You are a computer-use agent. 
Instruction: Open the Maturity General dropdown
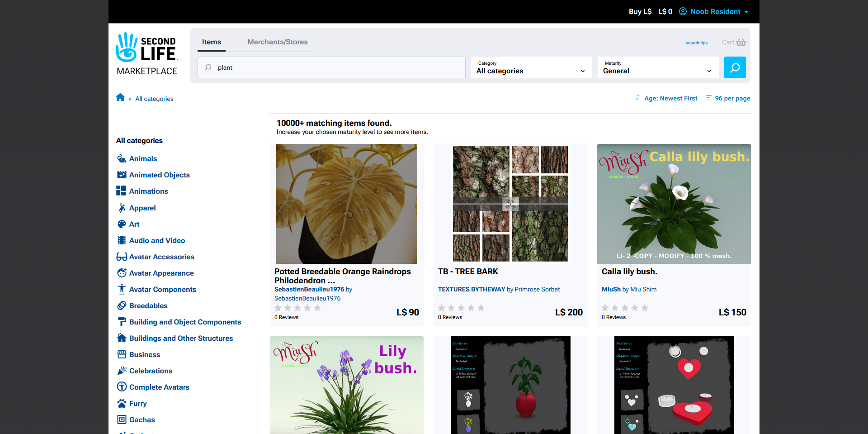[x=658, y=67]
